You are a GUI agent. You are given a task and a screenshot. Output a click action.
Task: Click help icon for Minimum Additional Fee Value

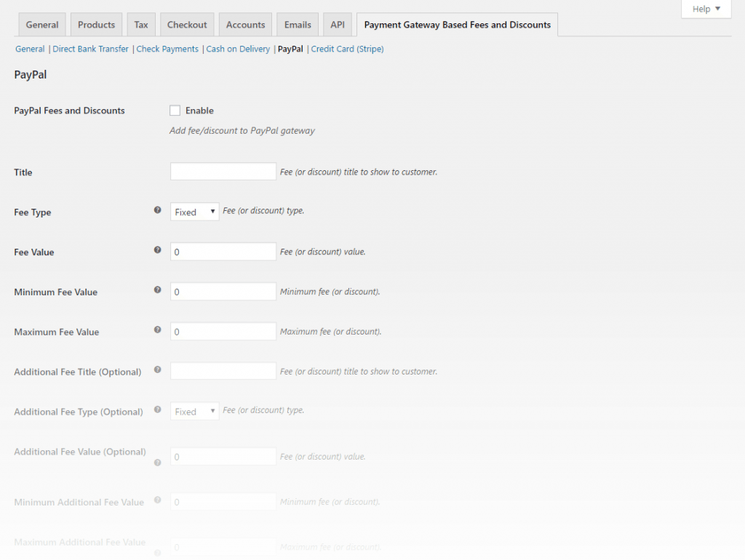tap(157, 500)
